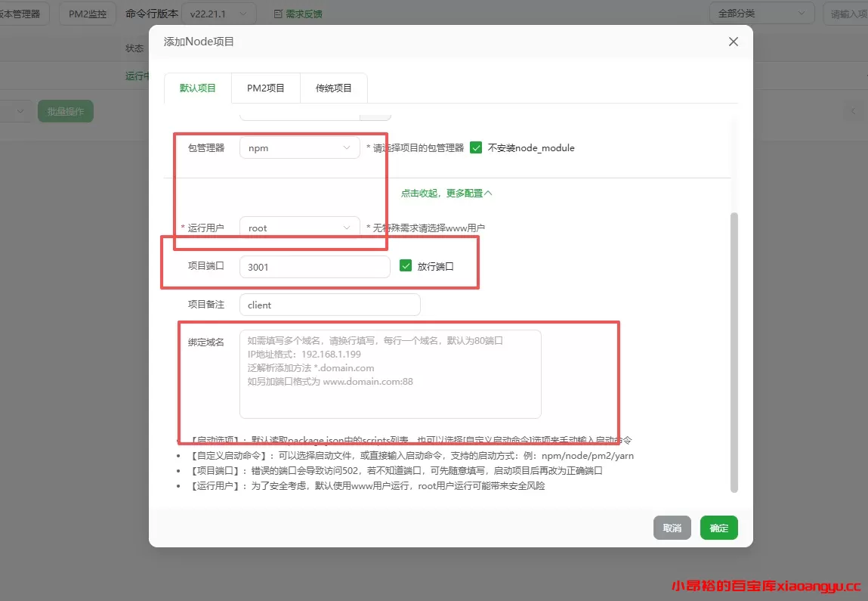
Task: Click the 项目端口 port input field
Action: coord(314,266)
